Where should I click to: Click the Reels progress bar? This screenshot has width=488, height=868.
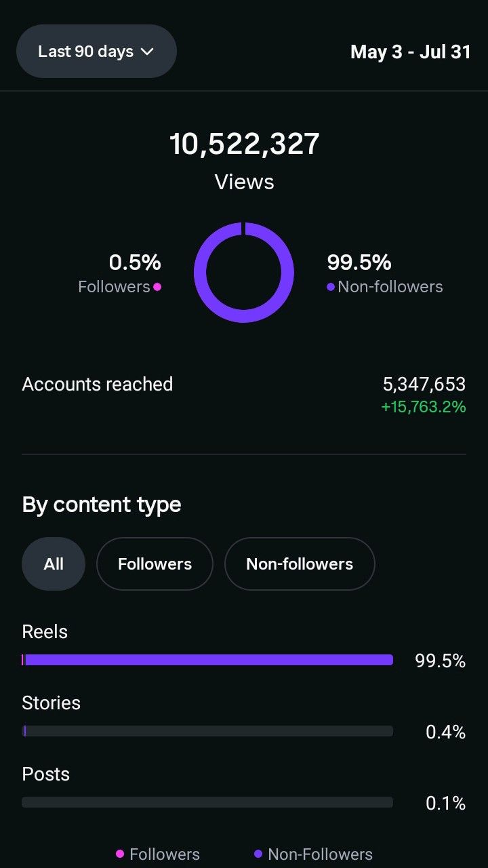point(207,659)
